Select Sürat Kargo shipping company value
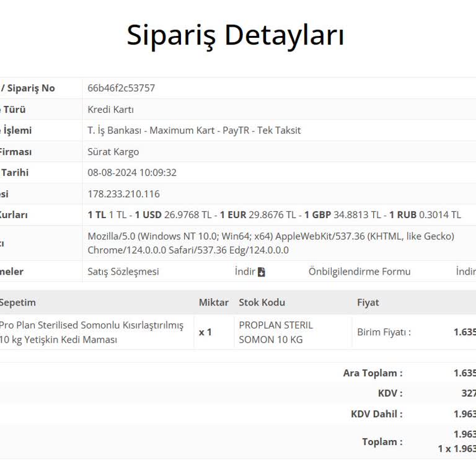This screenshot has height=476, width=476. [113, 151]
